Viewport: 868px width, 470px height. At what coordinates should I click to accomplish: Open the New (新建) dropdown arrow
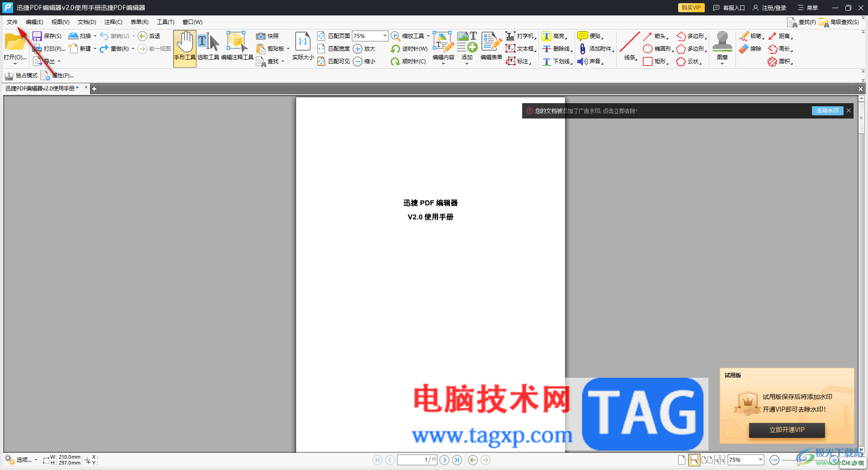95,49
